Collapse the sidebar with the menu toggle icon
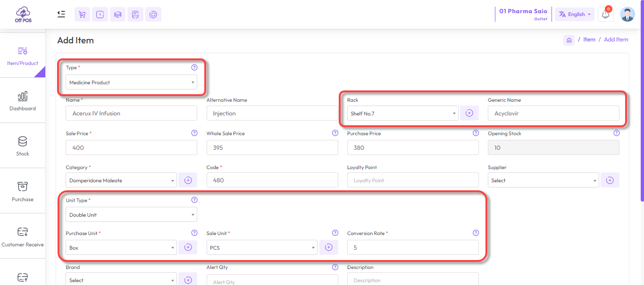 [x=61, y=14]
